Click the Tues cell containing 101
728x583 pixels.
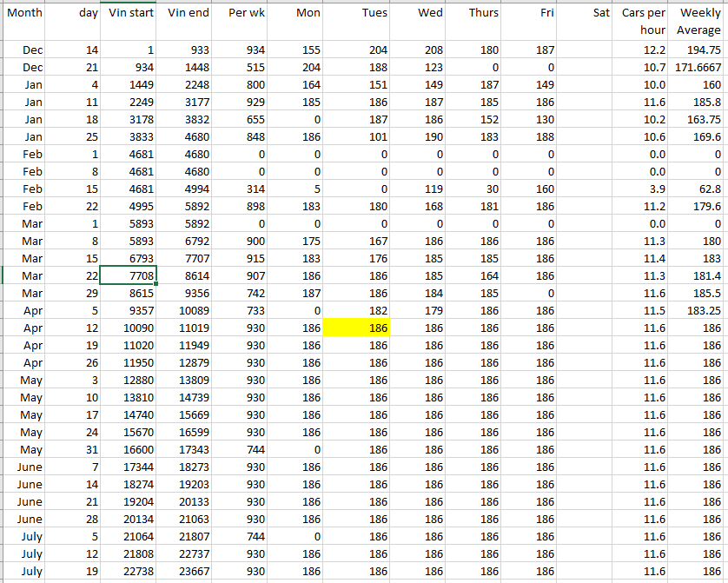pos(356,136)
